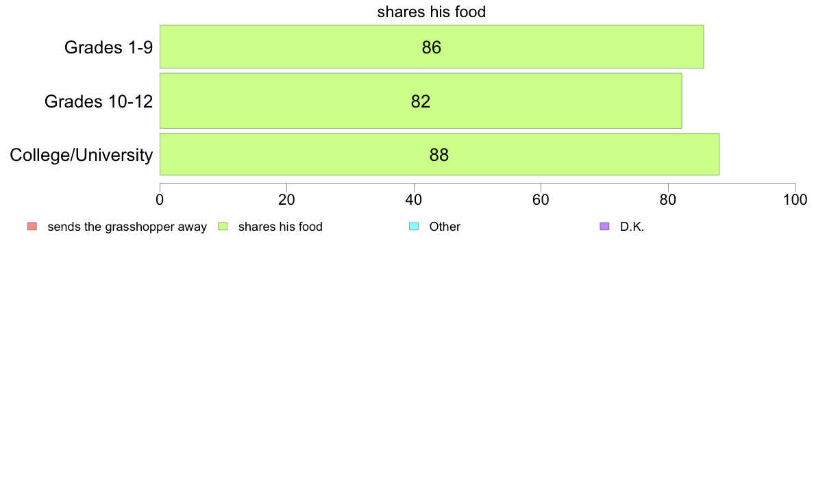Click the x-axis tick label 100
Viewport: 814px width, 504px height.
point(795,200)
